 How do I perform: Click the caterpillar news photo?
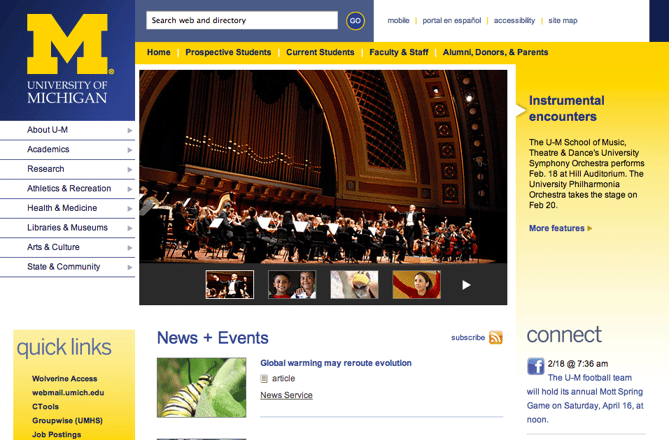pos(201,388)
